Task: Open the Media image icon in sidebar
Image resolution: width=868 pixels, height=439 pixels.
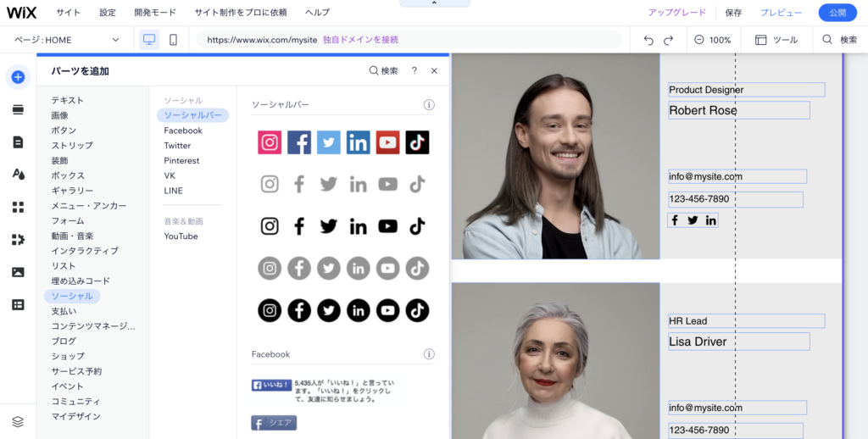Action: [x=18, y=272]
